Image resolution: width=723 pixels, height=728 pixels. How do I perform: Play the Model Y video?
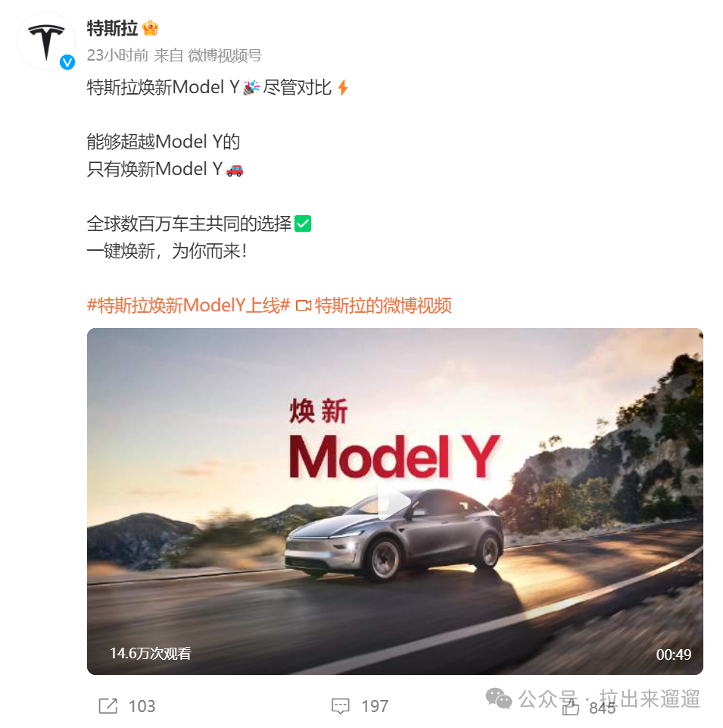394,501
